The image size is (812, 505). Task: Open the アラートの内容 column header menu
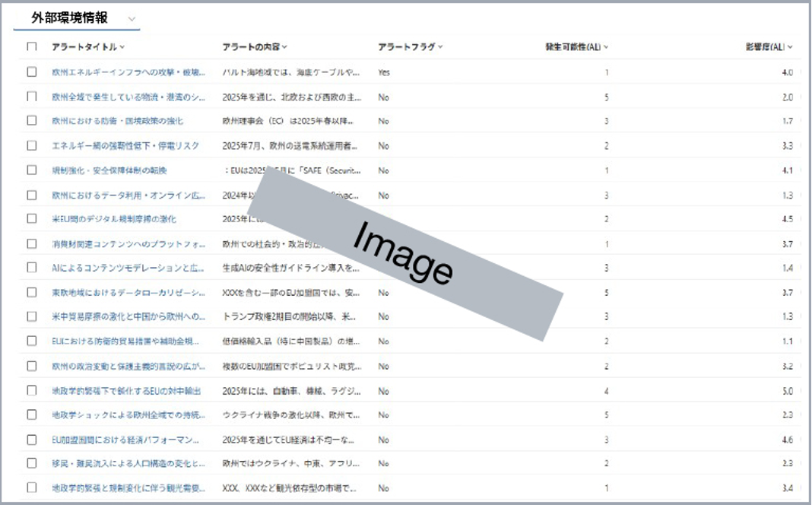pyautogui.click(x=284, y=47)
